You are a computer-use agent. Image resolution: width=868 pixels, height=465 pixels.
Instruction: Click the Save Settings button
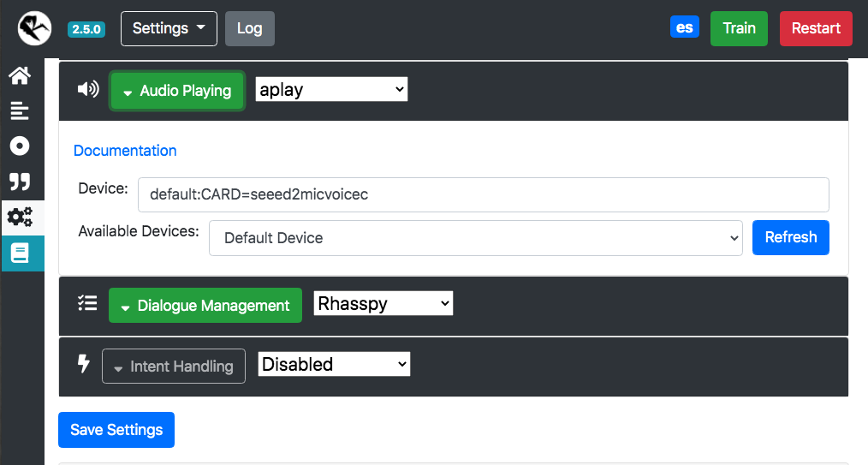(x=116, y=430)
